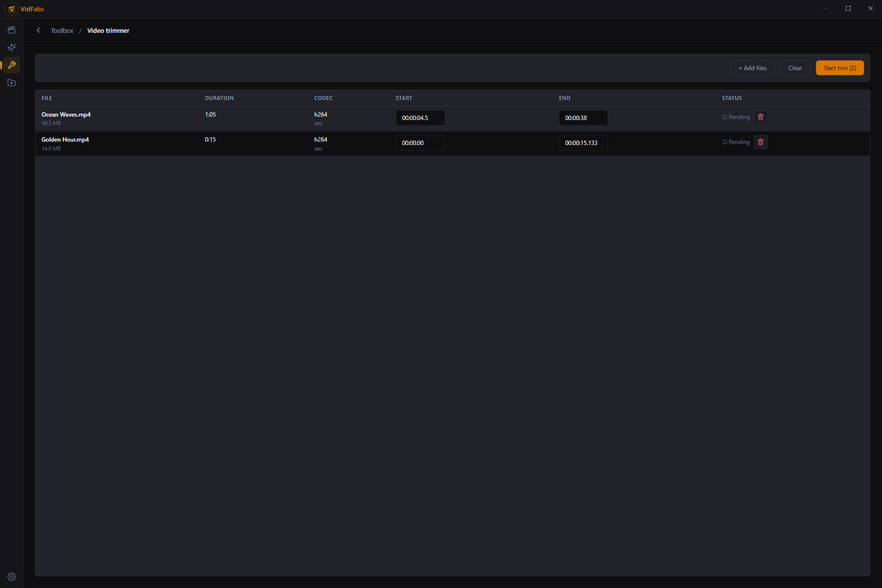Click Pending status of Ocean Waves row
The height and width of the screenshot is (588, 882).
(x=736, y=117)
